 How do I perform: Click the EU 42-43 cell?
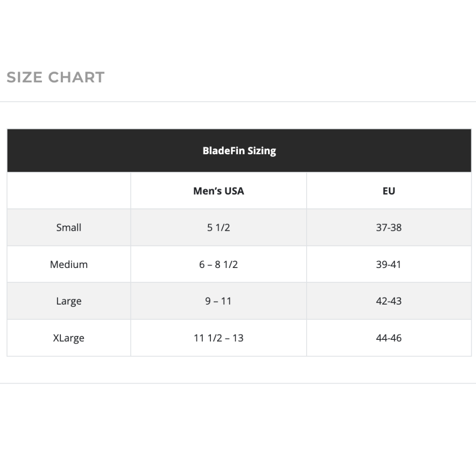[388, 301]
